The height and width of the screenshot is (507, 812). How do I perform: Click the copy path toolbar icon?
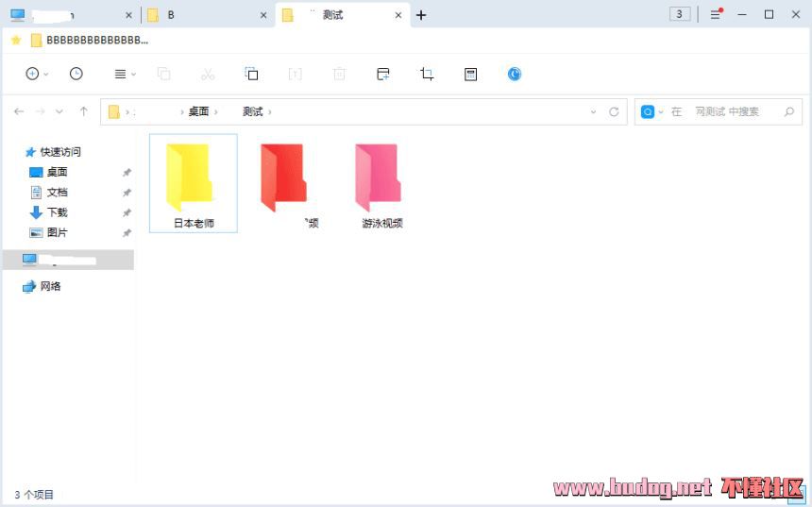coord(251,74)
